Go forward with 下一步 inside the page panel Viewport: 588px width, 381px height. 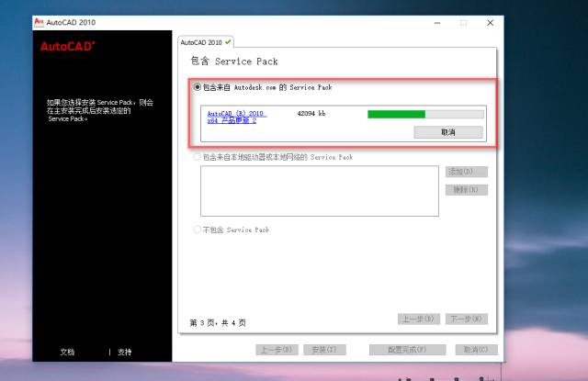(467, 319)
